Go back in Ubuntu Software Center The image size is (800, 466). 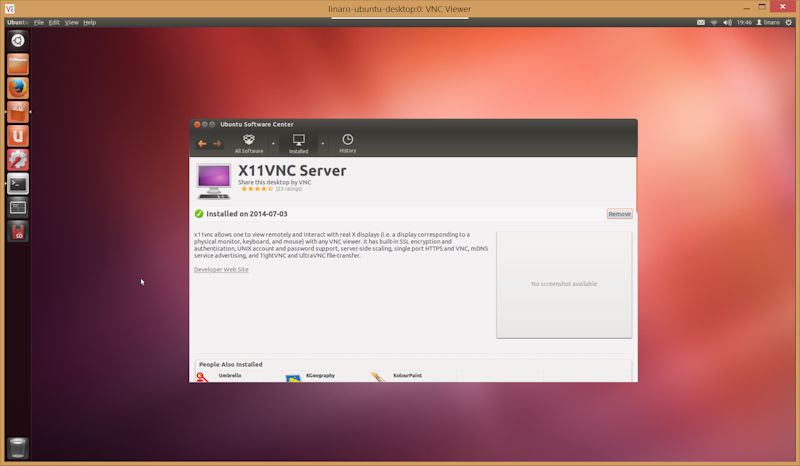[x=202, y=143]
